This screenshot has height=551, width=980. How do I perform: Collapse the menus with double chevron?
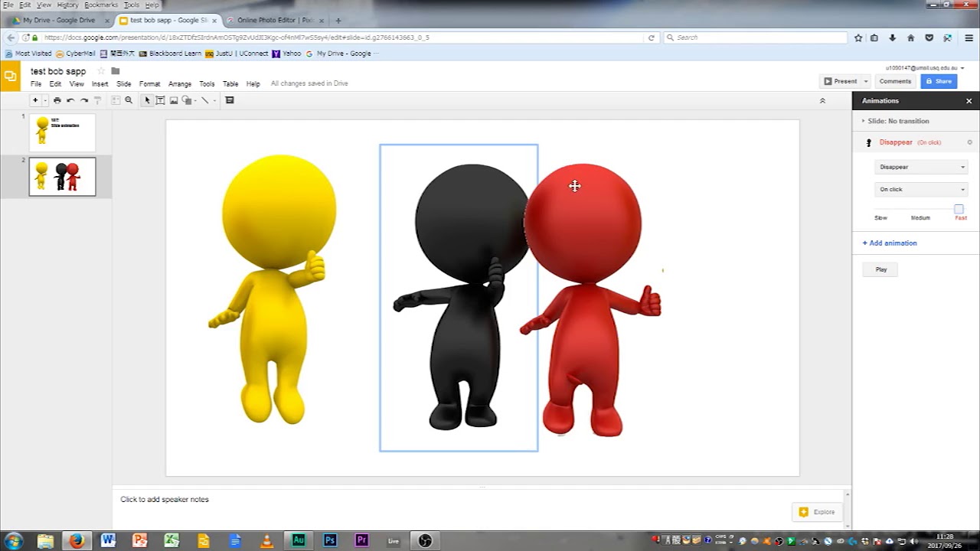tap(822, 100)
